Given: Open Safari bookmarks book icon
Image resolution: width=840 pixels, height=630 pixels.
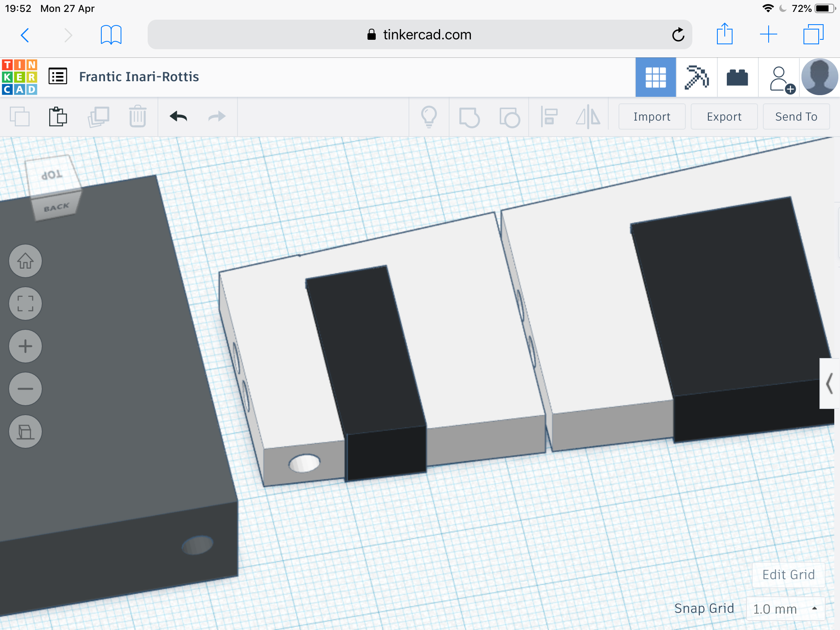Looking at the screenshot, I should click(111, 35).
